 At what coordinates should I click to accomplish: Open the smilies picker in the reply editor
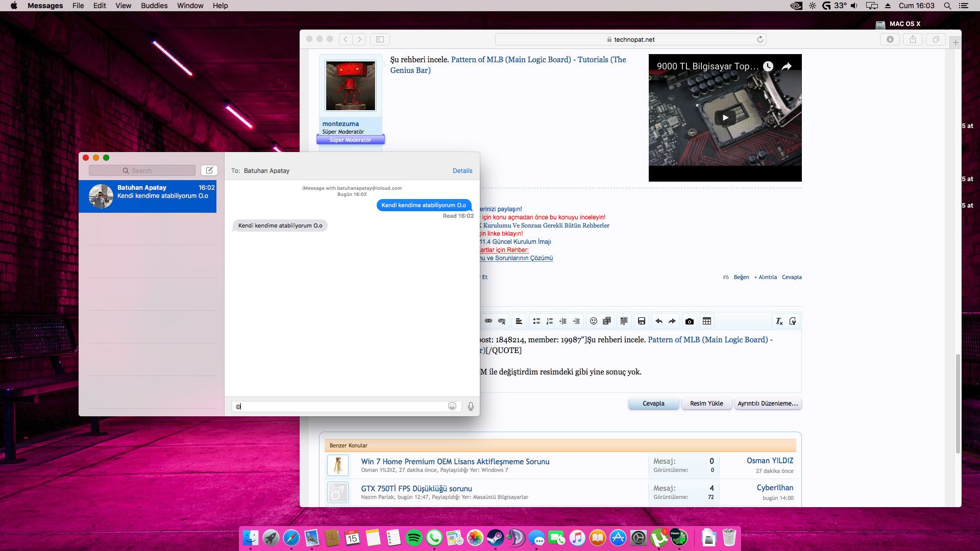[x=594, y=321]
